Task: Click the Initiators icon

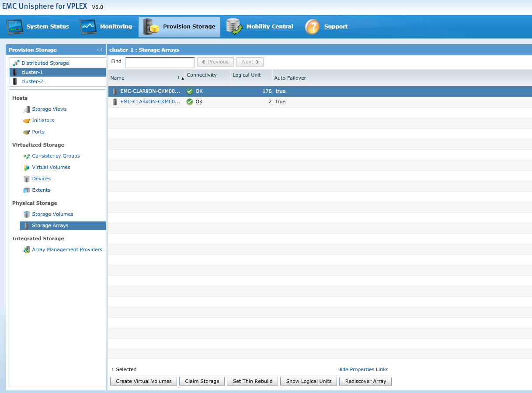Action: click(x=27, y=121)
